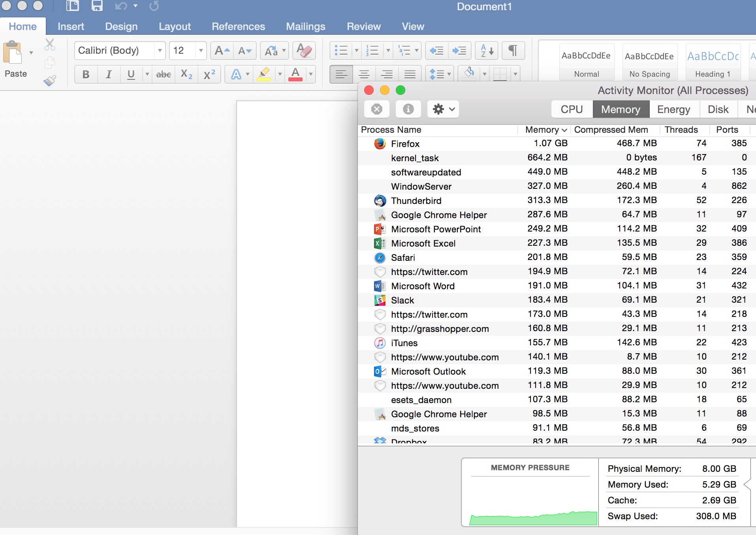The height and width of the screenshot is (535, 756).
Task: Open the highlight color dropdown arrow
Action: click(280, 74)
